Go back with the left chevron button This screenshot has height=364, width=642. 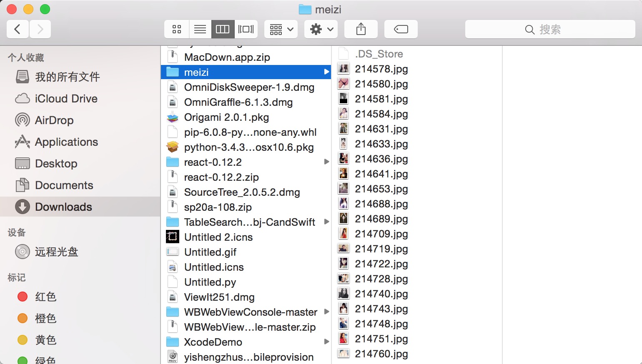pyautogui.click(x=18, y=29)
